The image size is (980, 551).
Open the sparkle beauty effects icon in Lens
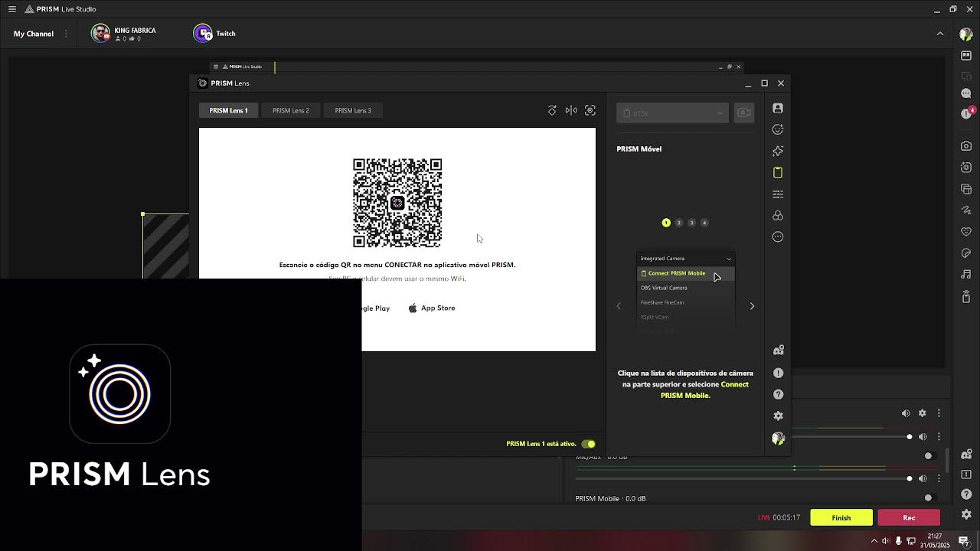pyautogui.click(x=778, y=151)
